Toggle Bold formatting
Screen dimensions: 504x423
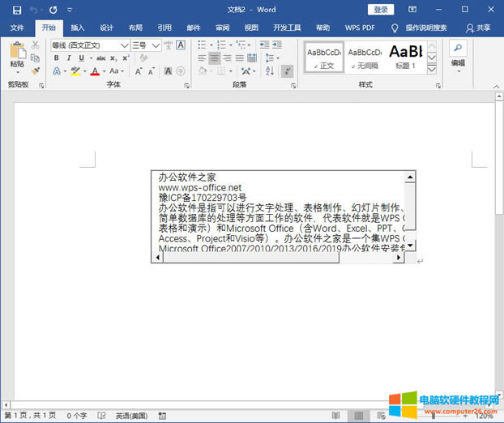[x=56, y=58]
